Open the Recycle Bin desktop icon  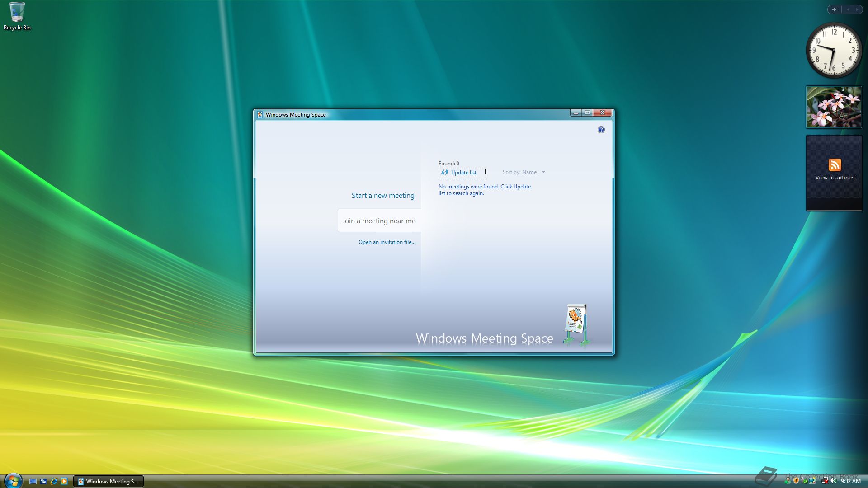click(17, 16)
